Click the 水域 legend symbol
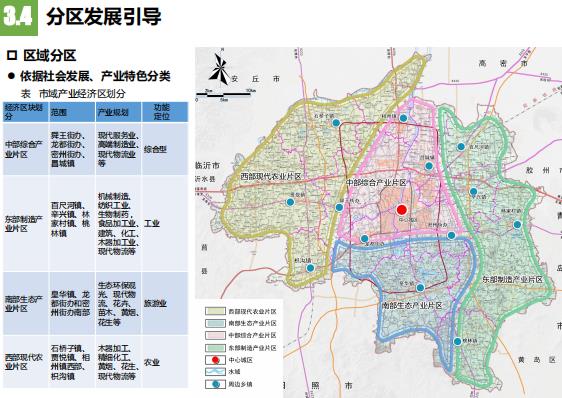Viewport: 562px width, 398px height. point(215,372)
